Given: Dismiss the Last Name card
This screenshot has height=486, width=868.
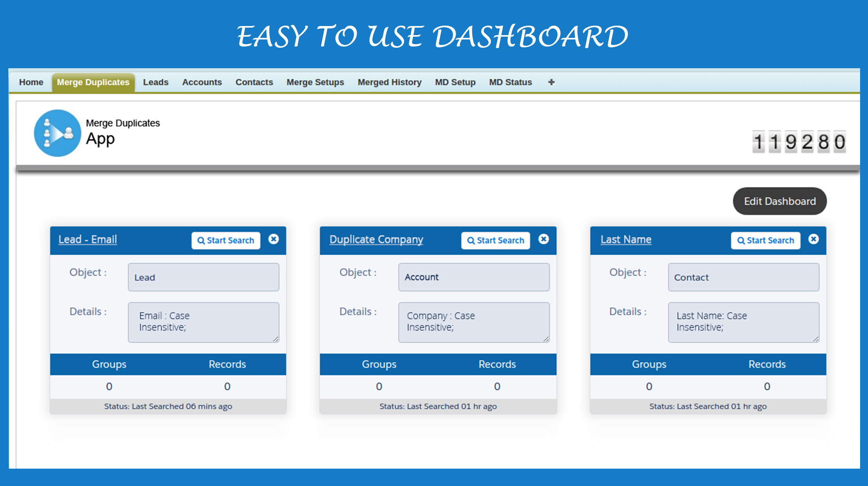Looking at the screenshot, I should click(813, 239).
